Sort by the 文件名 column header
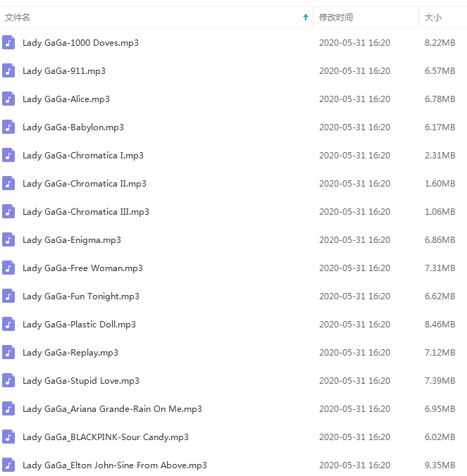467x476 pixels. click(x=18, y=18)
